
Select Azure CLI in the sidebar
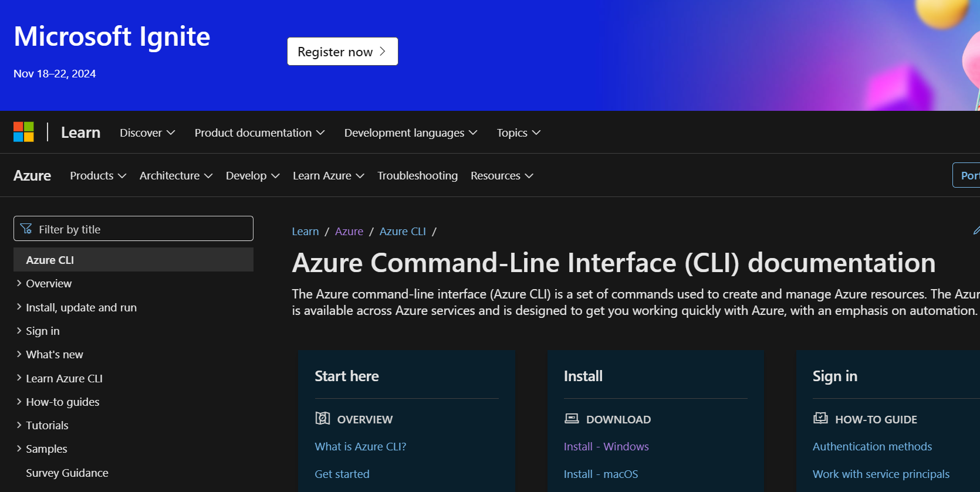[x=133, y=260]
